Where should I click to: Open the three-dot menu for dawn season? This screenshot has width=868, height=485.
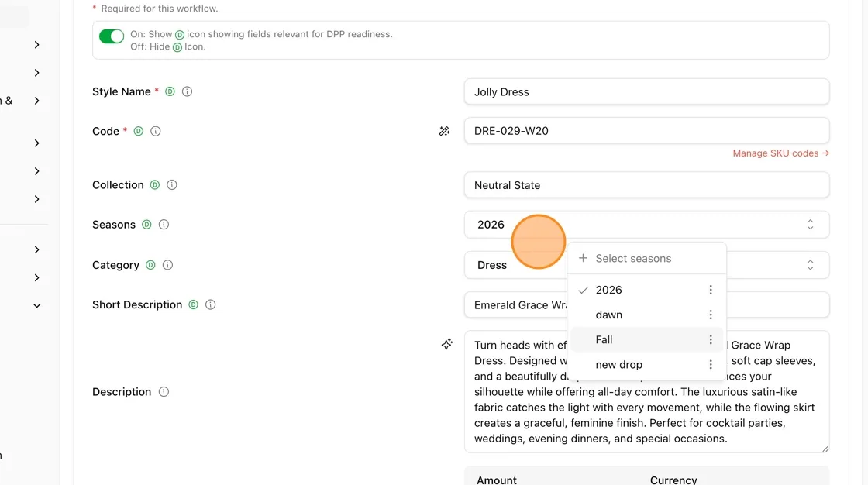711,315
